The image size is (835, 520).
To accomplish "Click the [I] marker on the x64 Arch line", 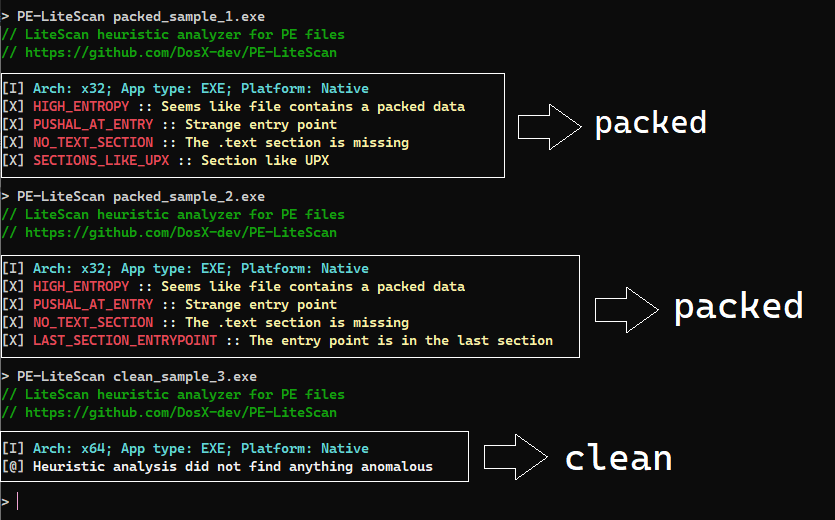I will pos(13,449).
